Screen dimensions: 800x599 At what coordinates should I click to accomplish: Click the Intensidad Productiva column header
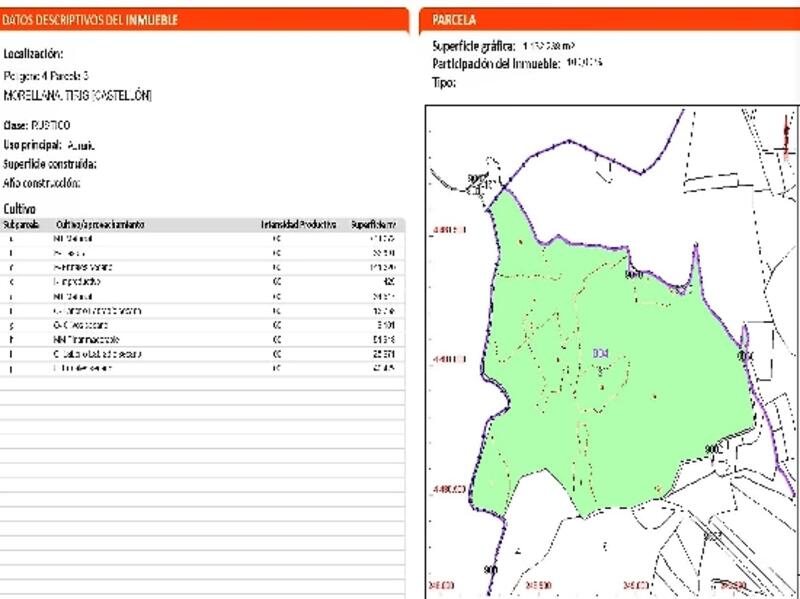pyautogui.click(x=298, y=225)
